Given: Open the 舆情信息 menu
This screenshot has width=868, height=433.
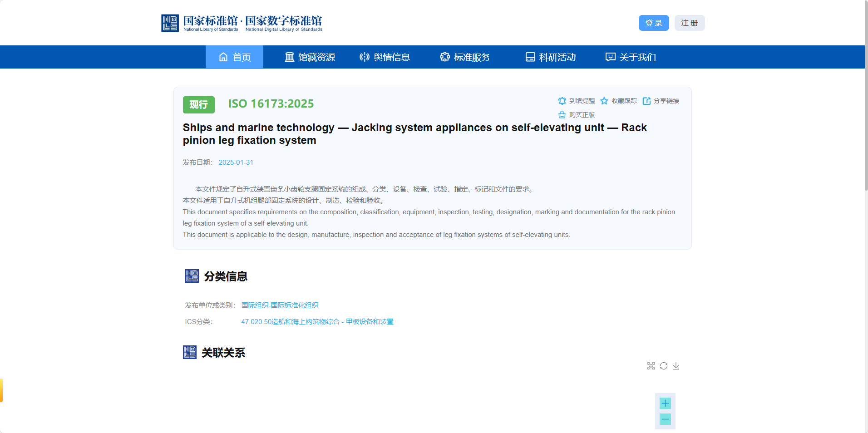Looking at the screenshot, I should [x=385, y=57].
